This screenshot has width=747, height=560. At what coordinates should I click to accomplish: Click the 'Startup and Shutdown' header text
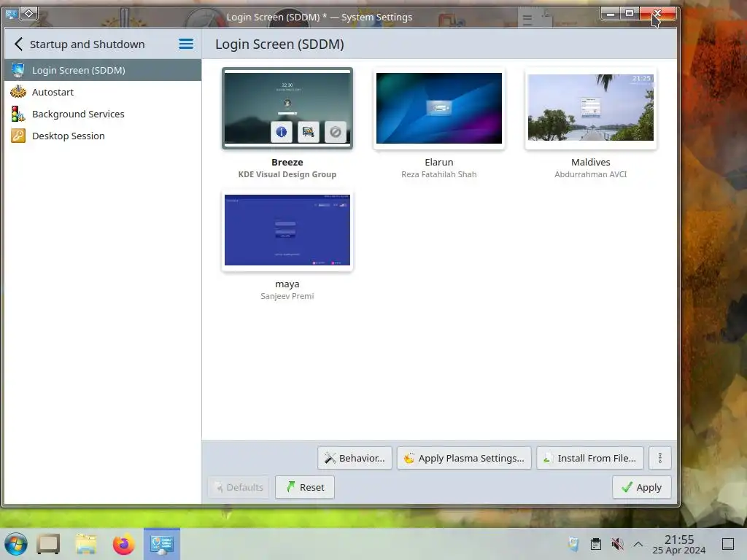click(x=88, y=44)
